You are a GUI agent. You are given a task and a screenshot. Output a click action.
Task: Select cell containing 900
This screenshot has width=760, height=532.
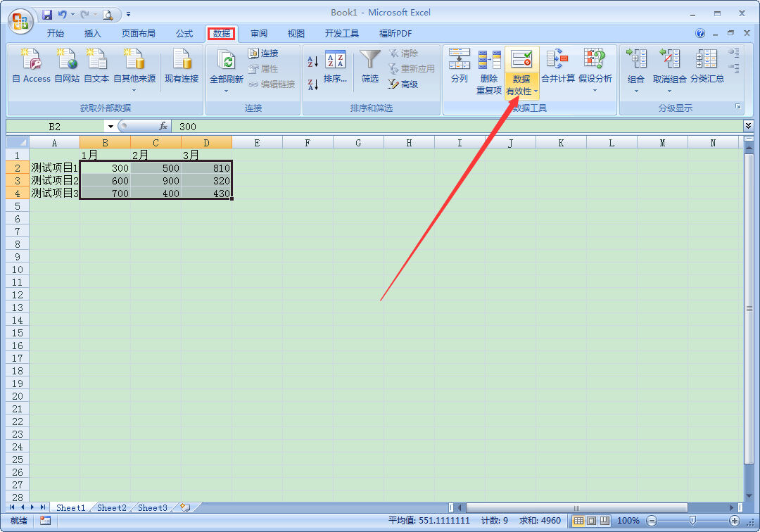pos(156,181)
